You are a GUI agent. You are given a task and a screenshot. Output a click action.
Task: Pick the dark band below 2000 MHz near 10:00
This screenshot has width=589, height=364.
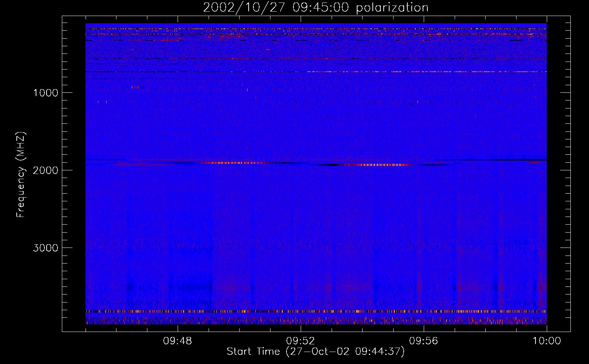[510, 160]
